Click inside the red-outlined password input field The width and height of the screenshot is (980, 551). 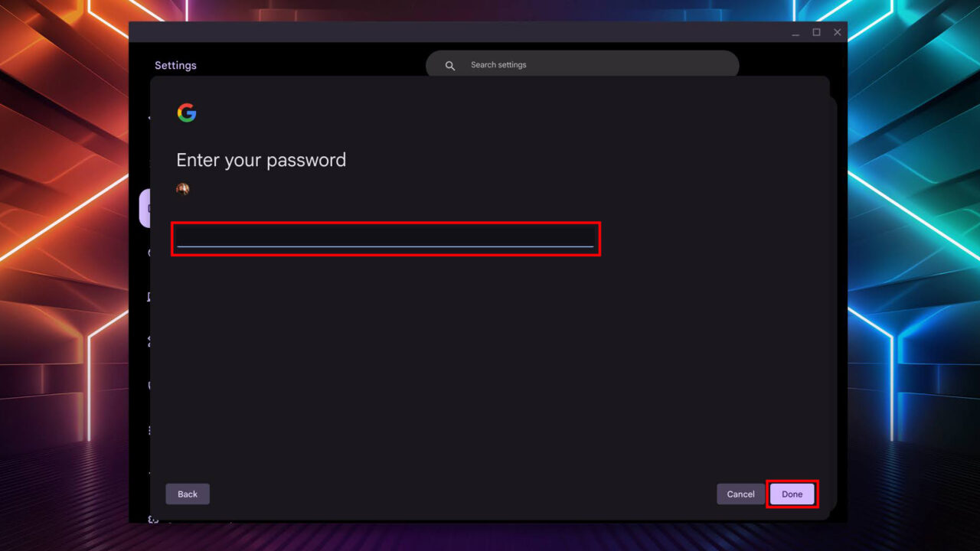click(385, 239)
